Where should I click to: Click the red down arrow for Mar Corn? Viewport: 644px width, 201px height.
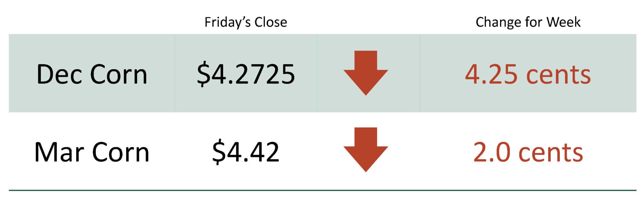(x=366, y=149)
